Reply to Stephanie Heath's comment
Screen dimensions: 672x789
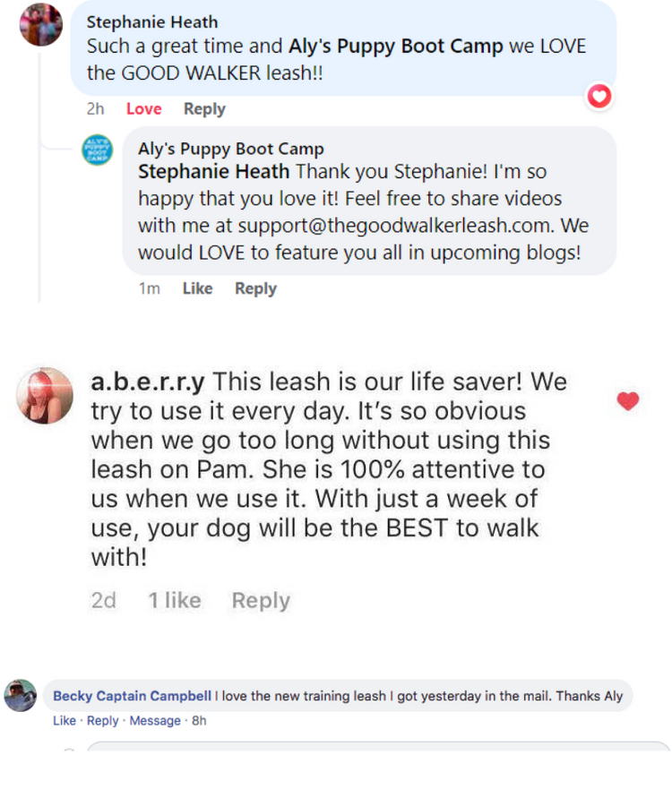204,109
